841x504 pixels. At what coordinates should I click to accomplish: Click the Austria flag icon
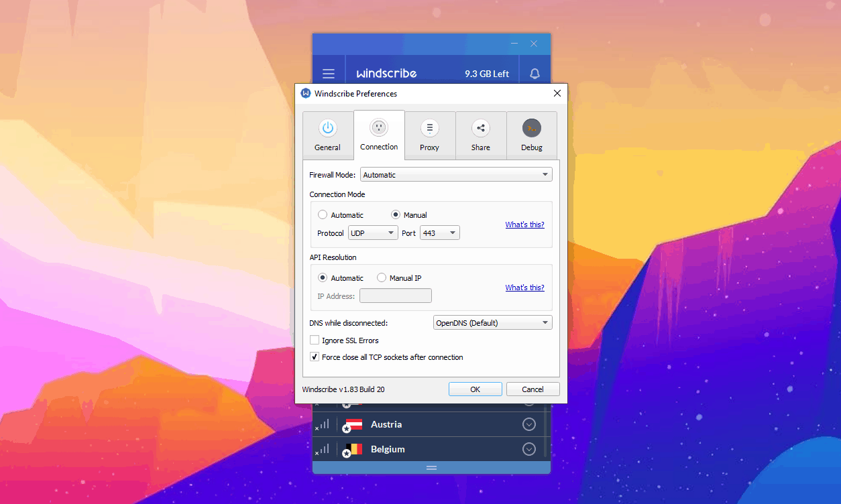tap(353, 425)
